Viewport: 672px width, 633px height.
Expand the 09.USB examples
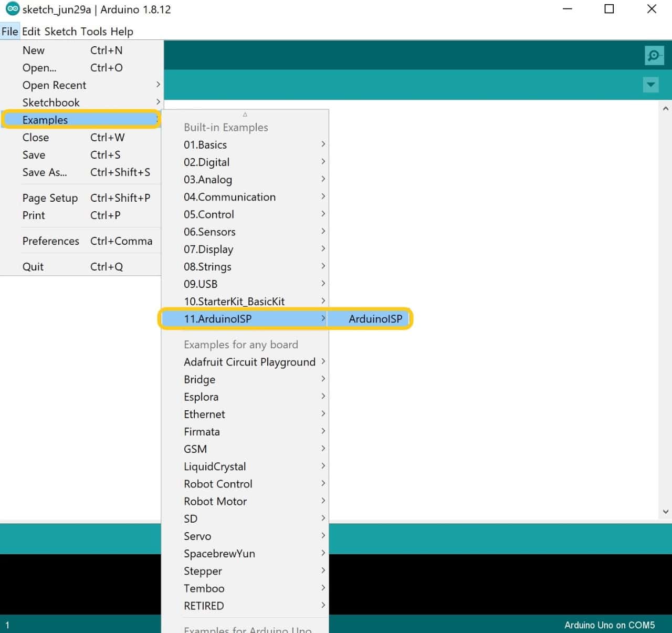point(245,284)
